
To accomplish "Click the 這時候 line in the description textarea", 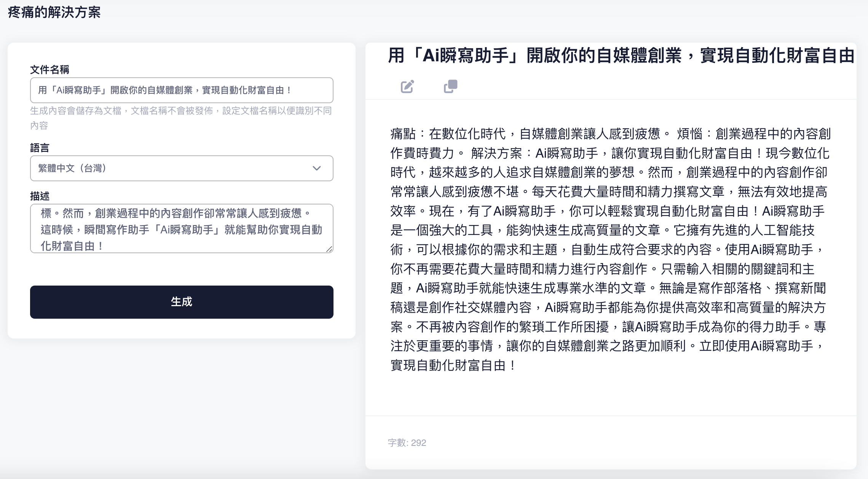I will [x=181, y=230].
